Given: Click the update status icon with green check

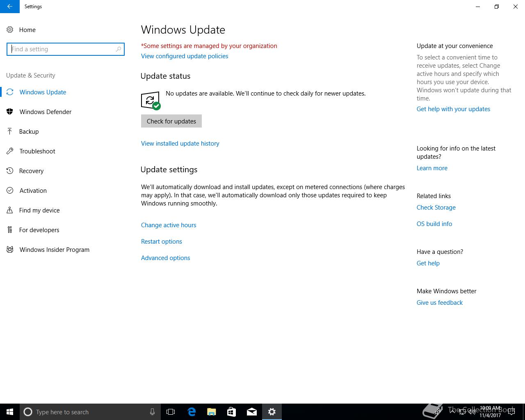Looking at the screenshot, I should [x=151, y=100].
